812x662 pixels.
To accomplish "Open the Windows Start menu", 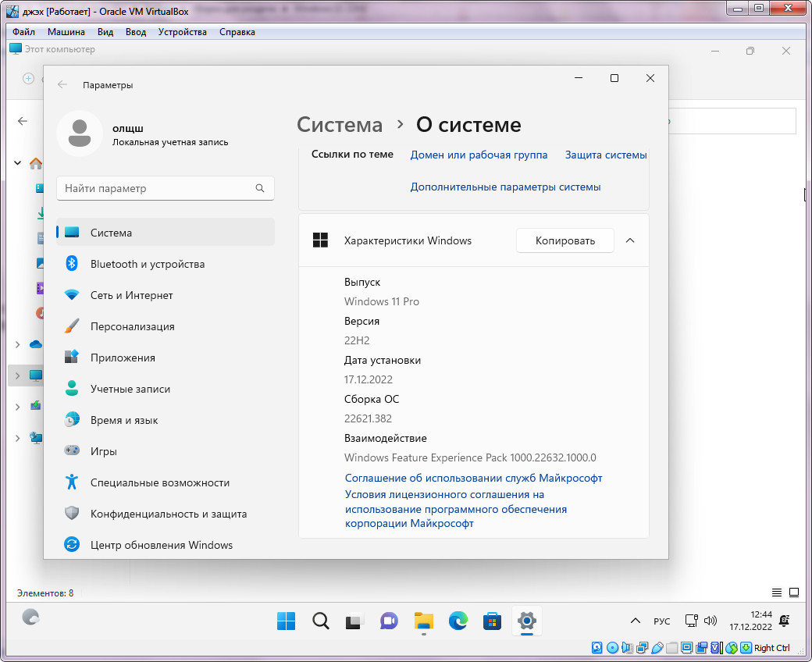I will pos(286,621).
